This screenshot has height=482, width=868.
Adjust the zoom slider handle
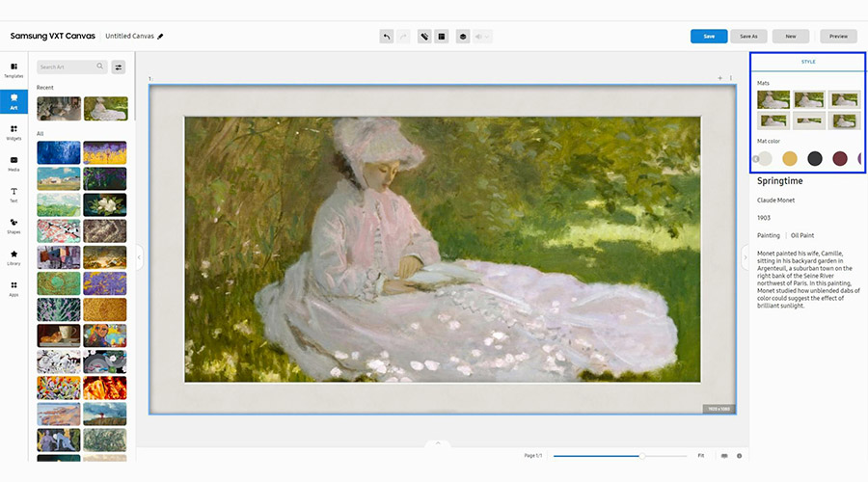(642, 456)
